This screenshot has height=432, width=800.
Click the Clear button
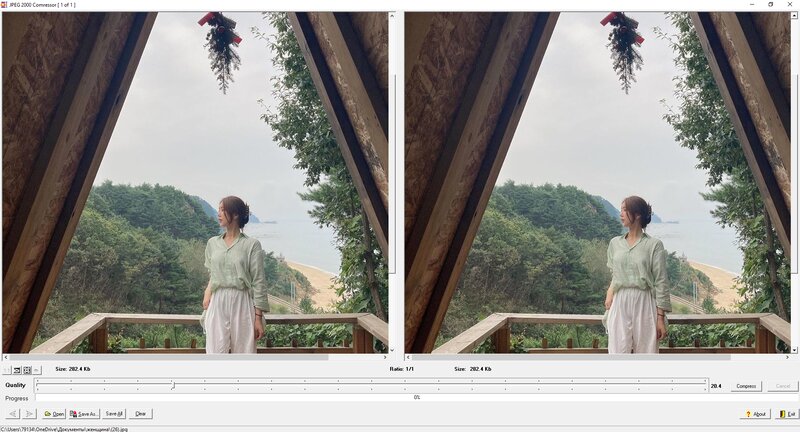coord(141,414)
